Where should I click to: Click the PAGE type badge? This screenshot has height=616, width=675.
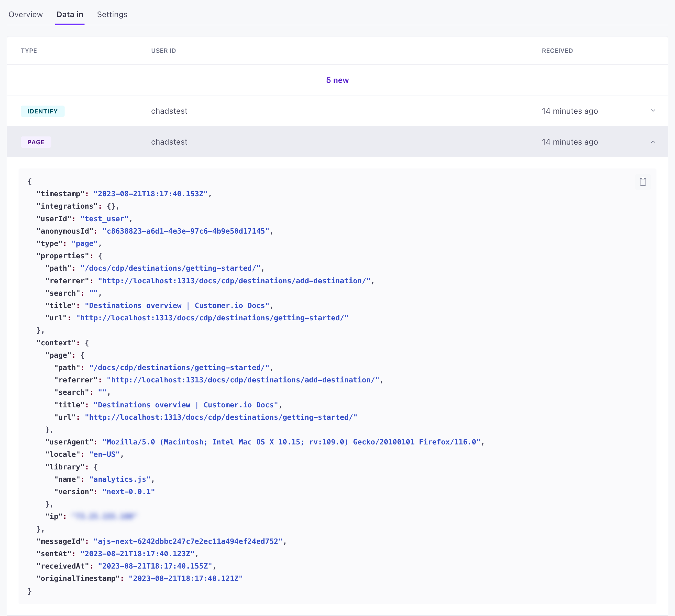click(36, 142)
